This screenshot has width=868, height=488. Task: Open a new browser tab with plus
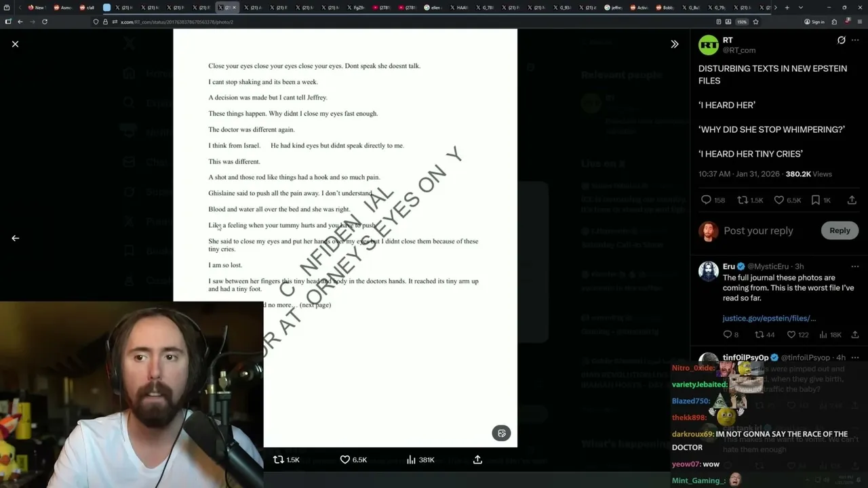pos(787,7)
